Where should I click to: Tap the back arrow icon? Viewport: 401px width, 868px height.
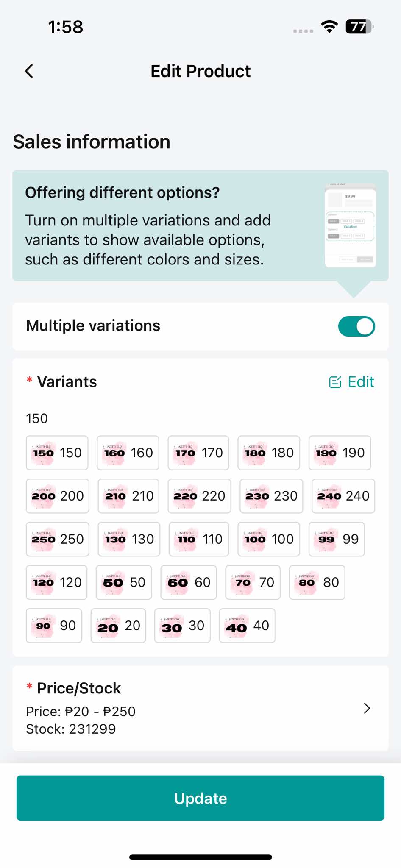(x=29, y=71)
